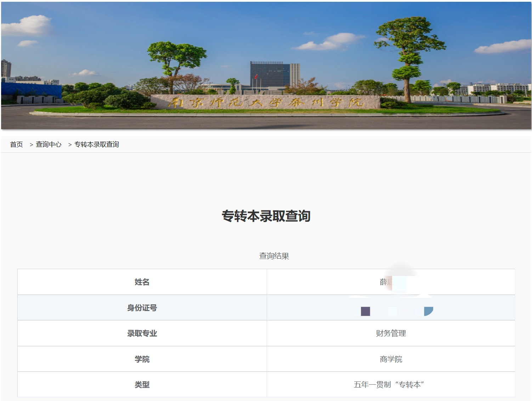The width and height of the screenshot is (532, 401).
Task: Select the 专转本录取查询 breadcrumb item
Action: [x=96, y=144]
